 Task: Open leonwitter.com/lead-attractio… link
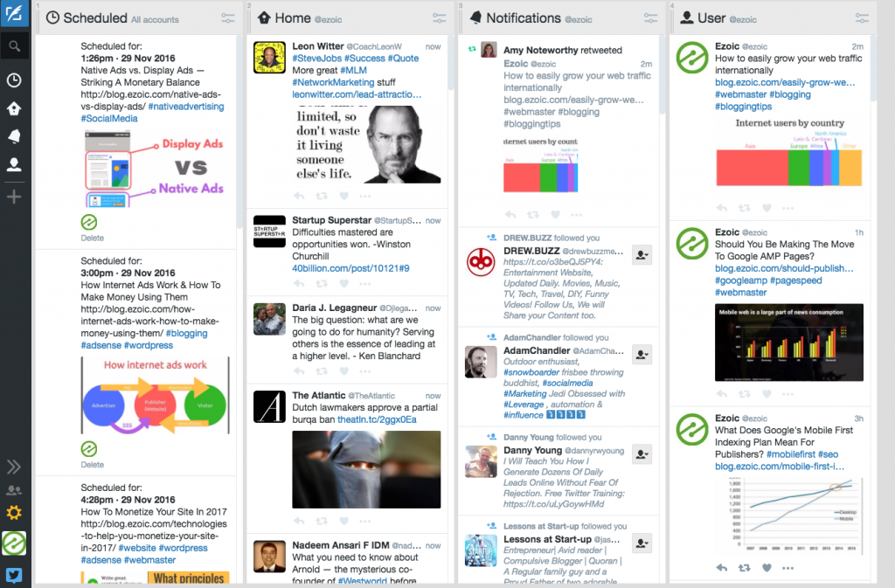click(x=357, y=94)
